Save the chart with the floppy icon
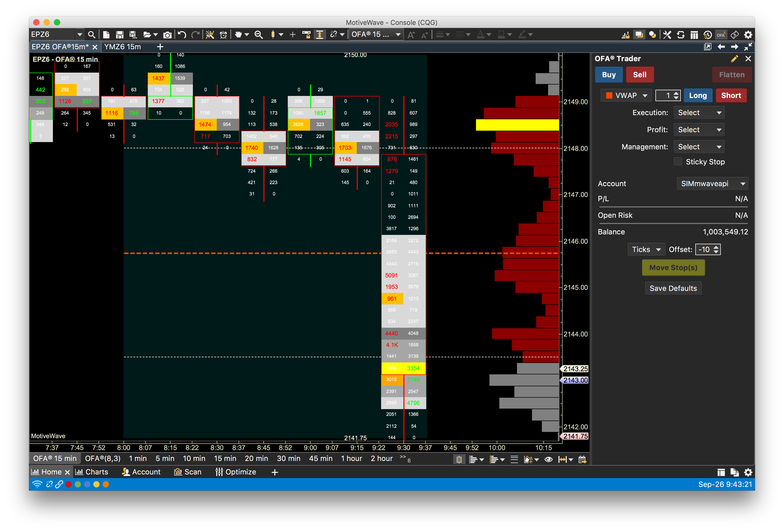 [120, 34]
